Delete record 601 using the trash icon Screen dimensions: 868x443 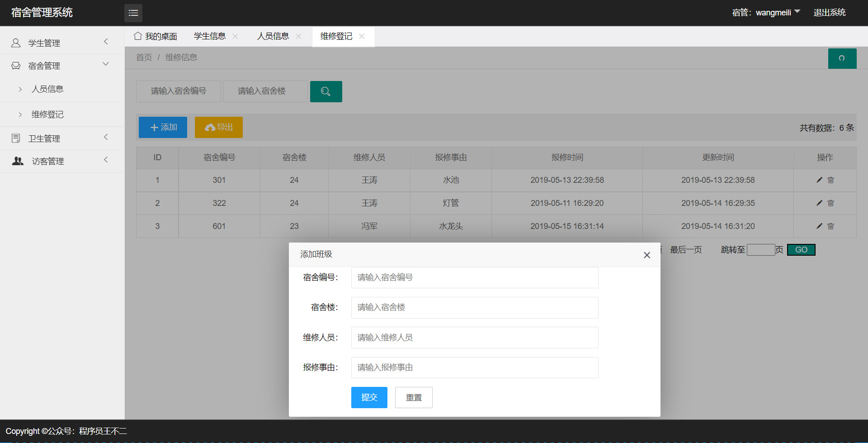coord(830,226)
